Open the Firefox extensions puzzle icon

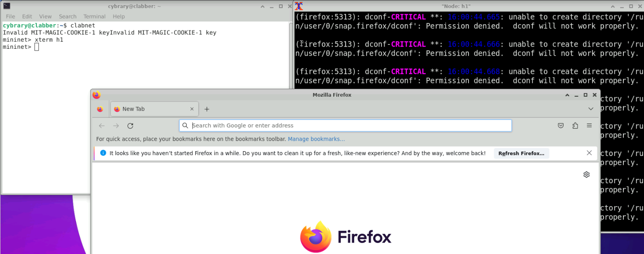coord(575,126)
